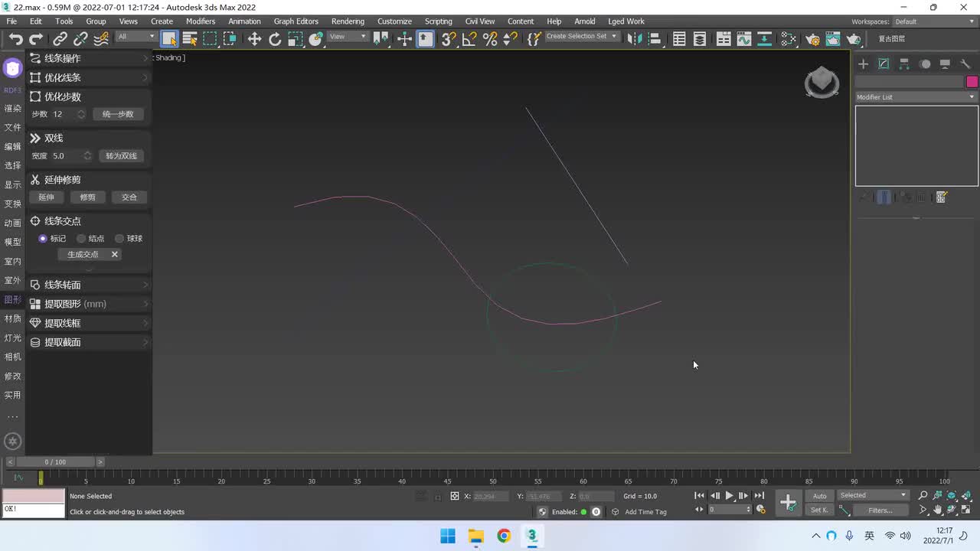This screenshot has height=551, width=980.
Task: Open the View reference coordinate system dropdown
Action: (x=348, y=37)
